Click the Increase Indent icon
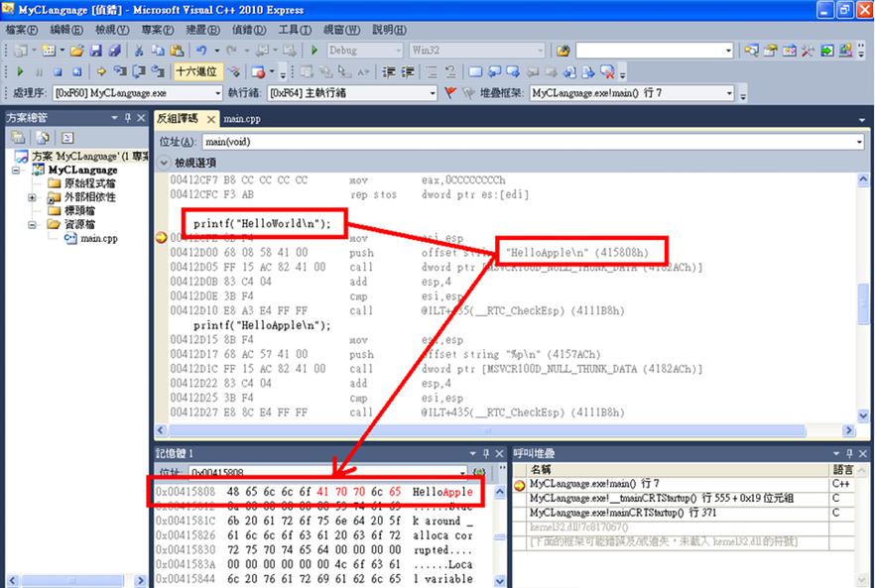 point(408,72)
